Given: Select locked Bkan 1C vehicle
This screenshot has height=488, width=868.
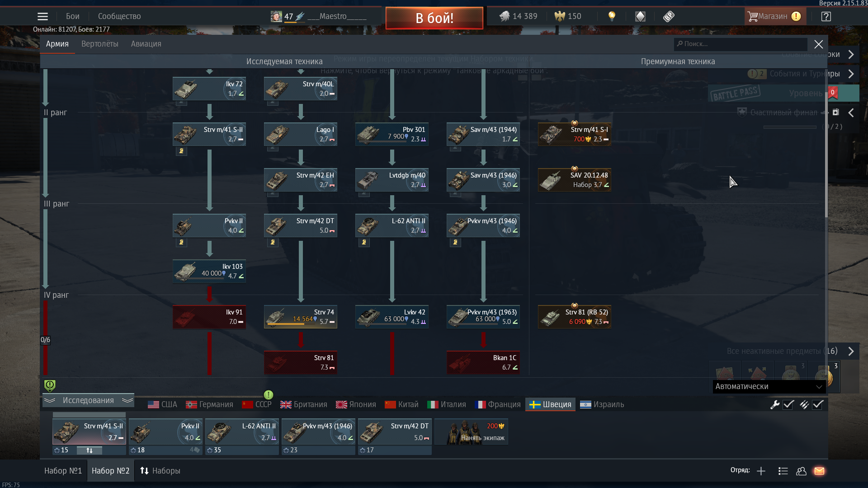Looking at the screenshot, I should pos(483,362).
